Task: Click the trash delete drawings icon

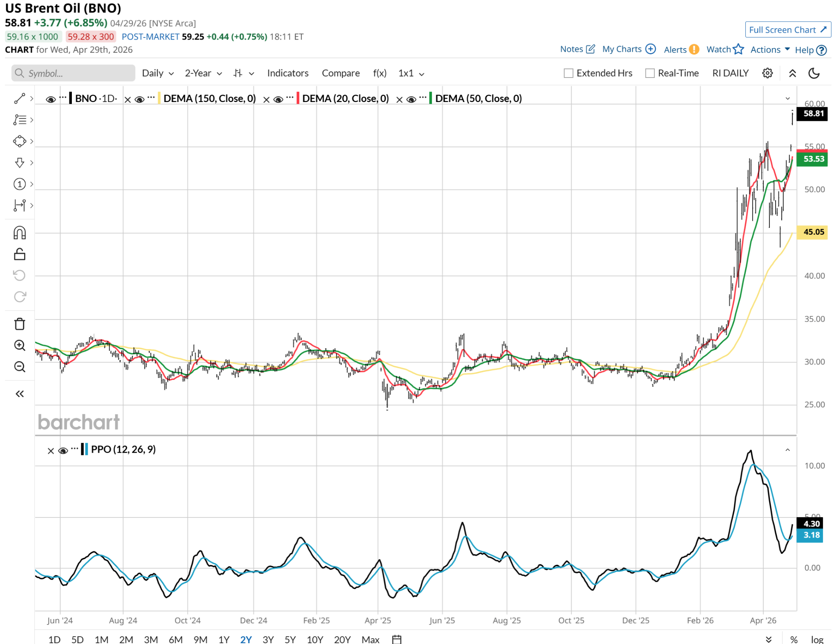Action: pyautogui.click(x=20, y=324)
